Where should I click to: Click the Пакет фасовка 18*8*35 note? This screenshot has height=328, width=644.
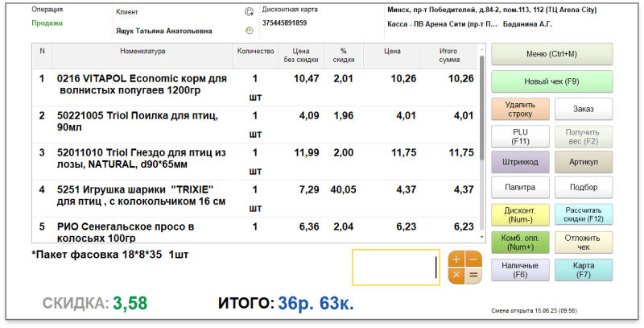(110, 255)
